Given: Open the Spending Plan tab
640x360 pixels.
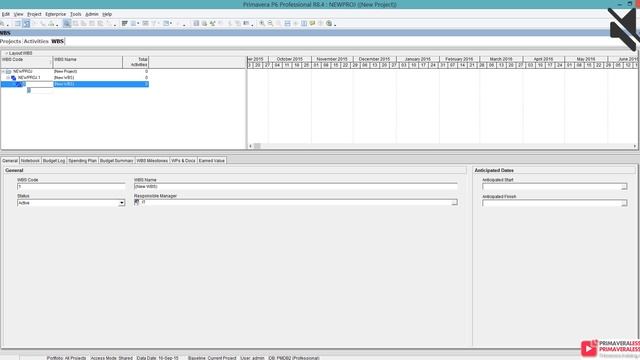Looking at the screenshot, I should click(82, 161).
